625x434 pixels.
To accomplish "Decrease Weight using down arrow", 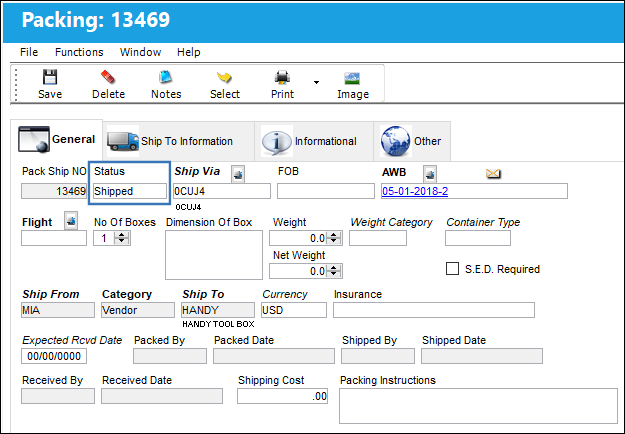I will click(x=334, y=242).
